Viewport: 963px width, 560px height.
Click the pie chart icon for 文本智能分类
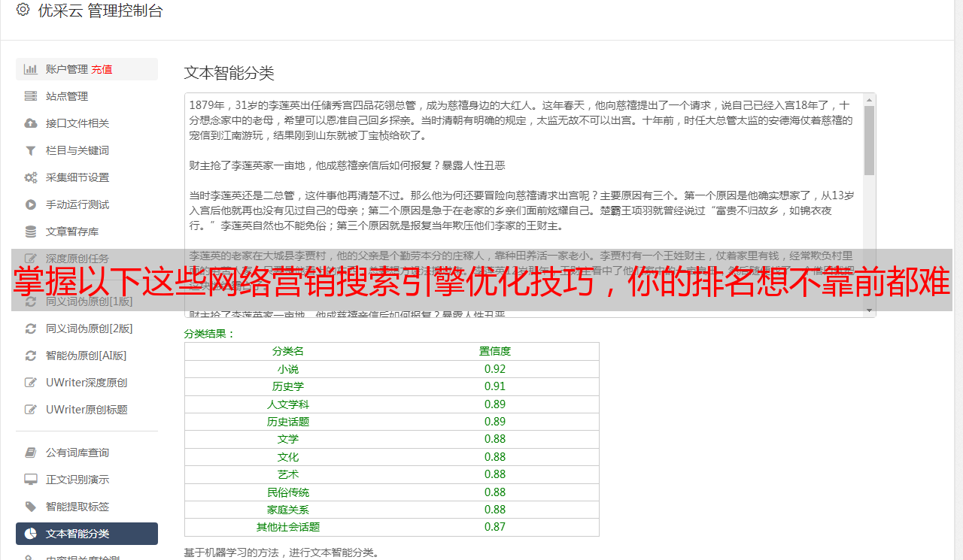click(31, 534)
